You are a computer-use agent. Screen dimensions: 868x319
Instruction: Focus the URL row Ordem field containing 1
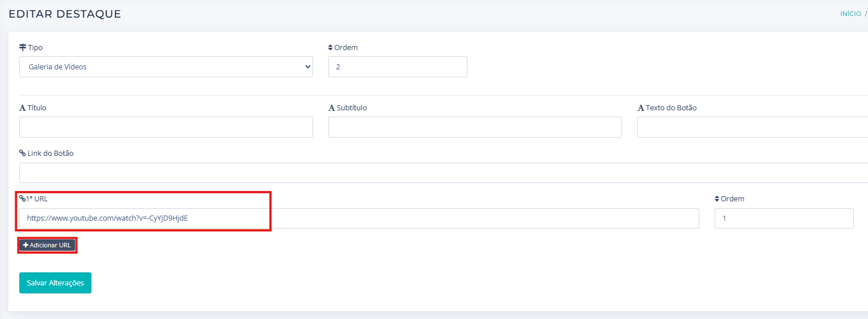[784, 218]
